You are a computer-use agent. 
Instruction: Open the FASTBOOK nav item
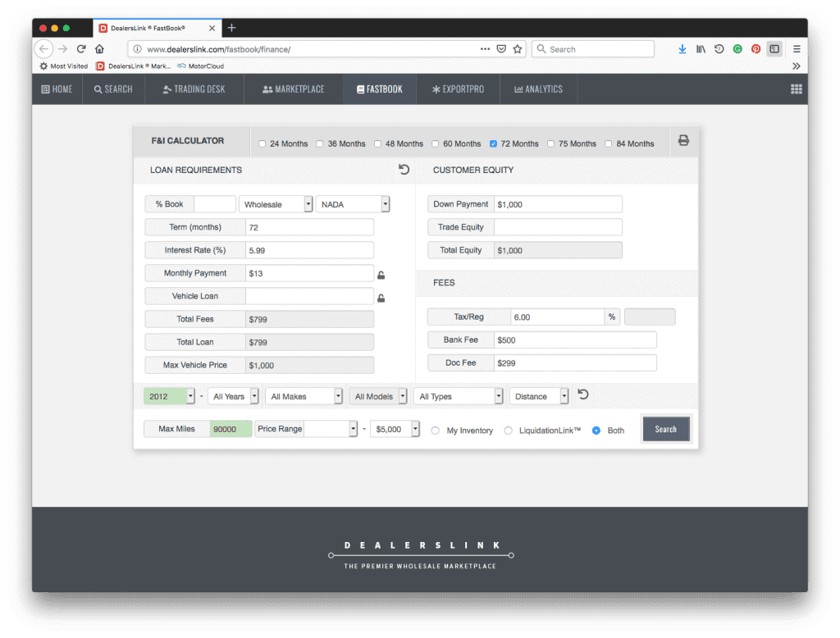(380, 89)
